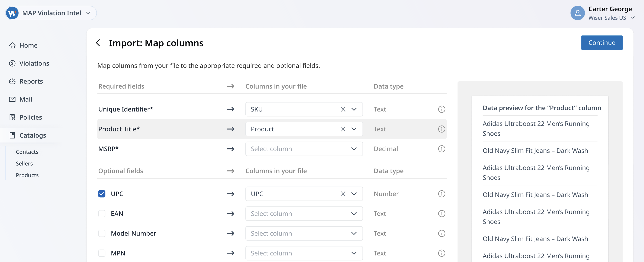
Task: Open the Wiser Sales US account dropdown
Action: coord(633,17)
